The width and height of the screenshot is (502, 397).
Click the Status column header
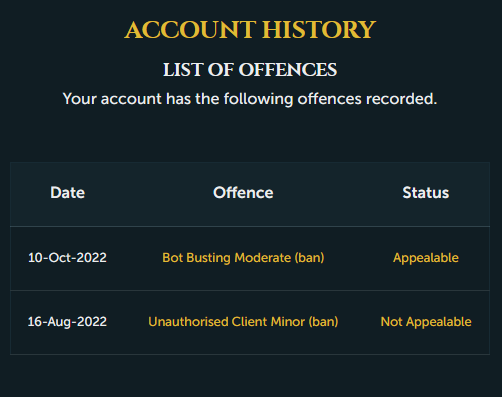pos(426,193)
